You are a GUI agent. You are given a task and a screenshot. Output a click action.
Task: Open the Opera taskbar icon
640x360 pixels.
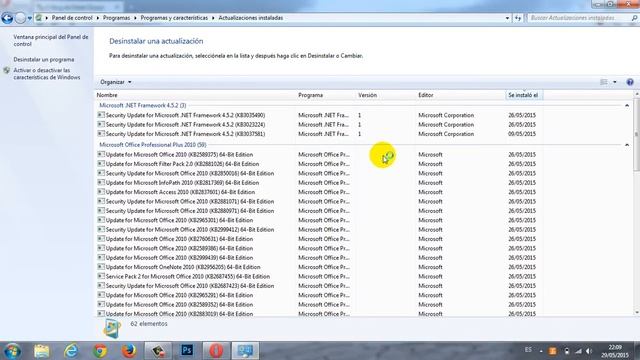[x=216, y=351]
